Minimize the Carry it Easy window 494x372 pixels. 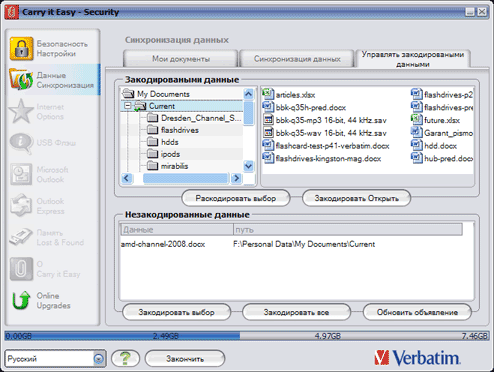pos(470,12)
